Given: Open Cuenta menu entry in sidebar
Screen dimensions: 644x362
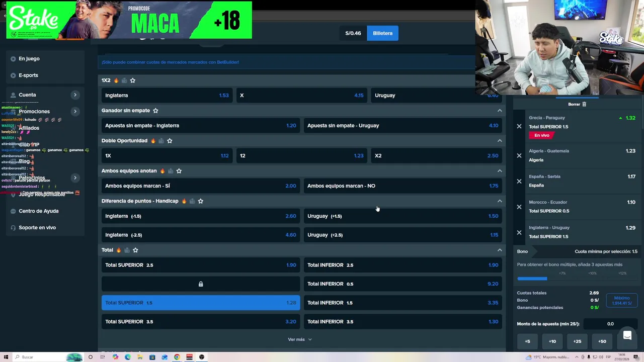Looking at the screenshot, I should [27, 95].
